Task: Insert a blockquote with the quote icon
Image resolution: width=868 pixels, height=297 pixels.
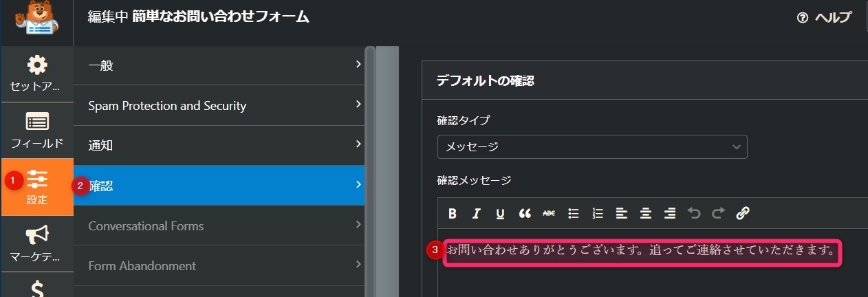Action: (525, 213)
